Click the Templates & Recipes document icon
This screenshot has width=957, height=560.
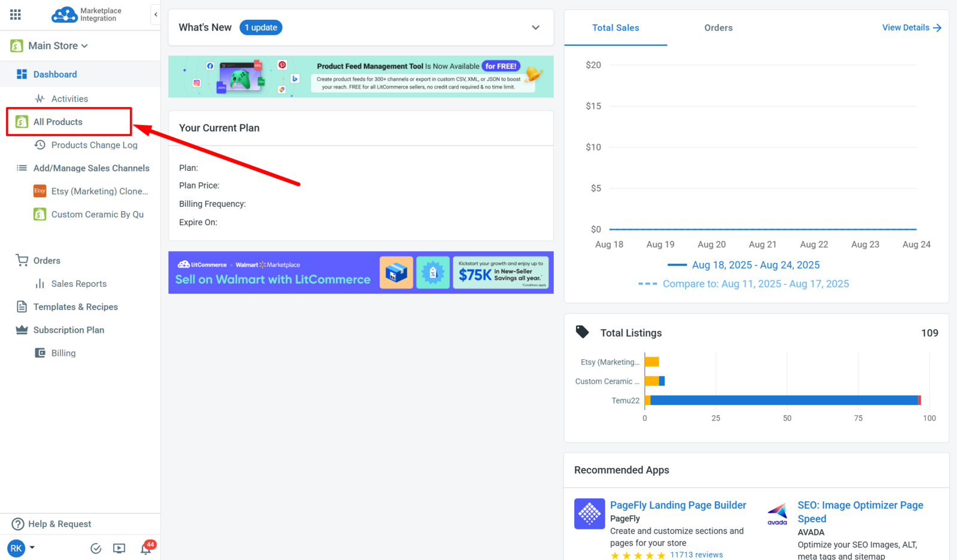tap(22, 307)
